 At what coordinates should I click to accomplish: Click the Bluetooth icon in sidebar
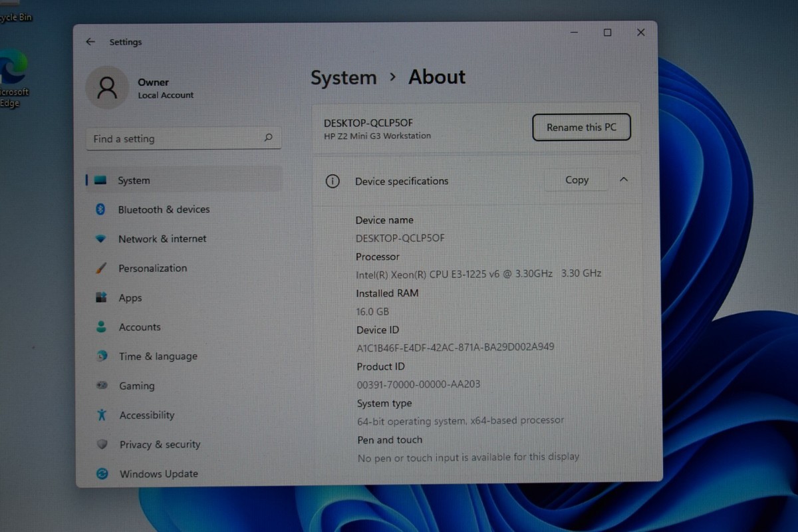(101, 209)
